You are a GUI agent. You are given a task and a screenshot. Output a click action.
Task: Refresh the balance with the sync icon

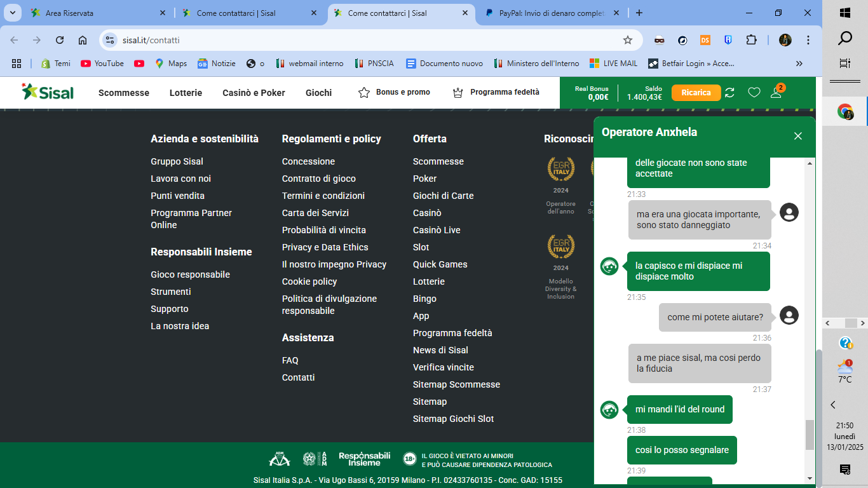(x=729, y=93)
